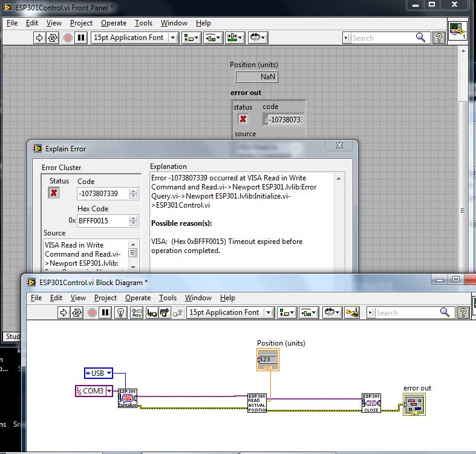Select ESP301 Initialize VI node

(x=128, y=398)
